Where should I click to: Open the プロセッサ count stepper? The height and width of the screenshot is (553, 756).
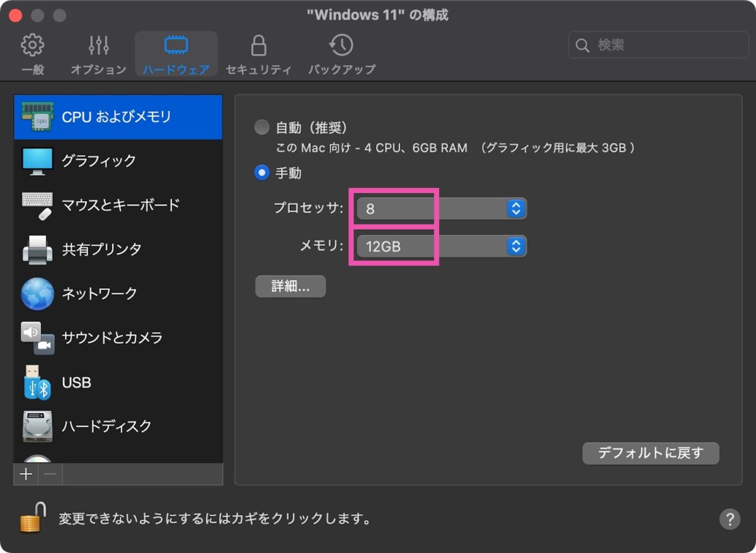tap(515, 208)
